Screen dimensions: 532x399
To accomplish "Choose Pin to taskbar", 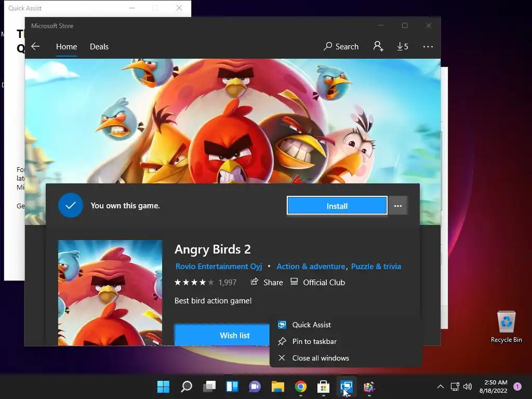I will 345,341.
